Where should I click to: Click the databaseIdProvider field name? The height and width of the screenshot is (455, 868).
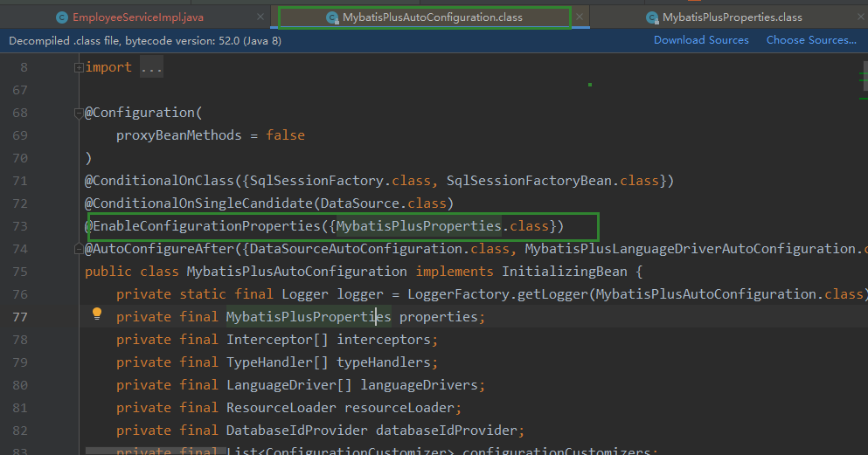[x=446, y=431]
